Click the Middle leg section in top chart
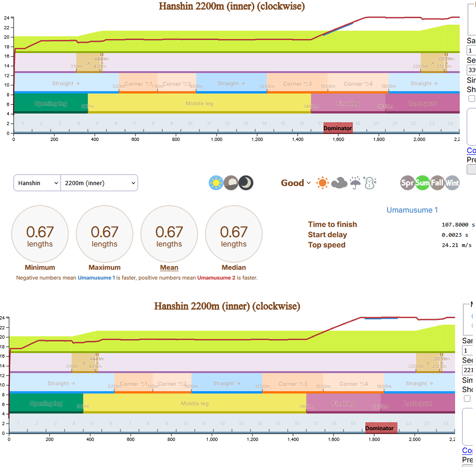Image resolution: width=476 pixels, height=467 pixels. (199, 103)
